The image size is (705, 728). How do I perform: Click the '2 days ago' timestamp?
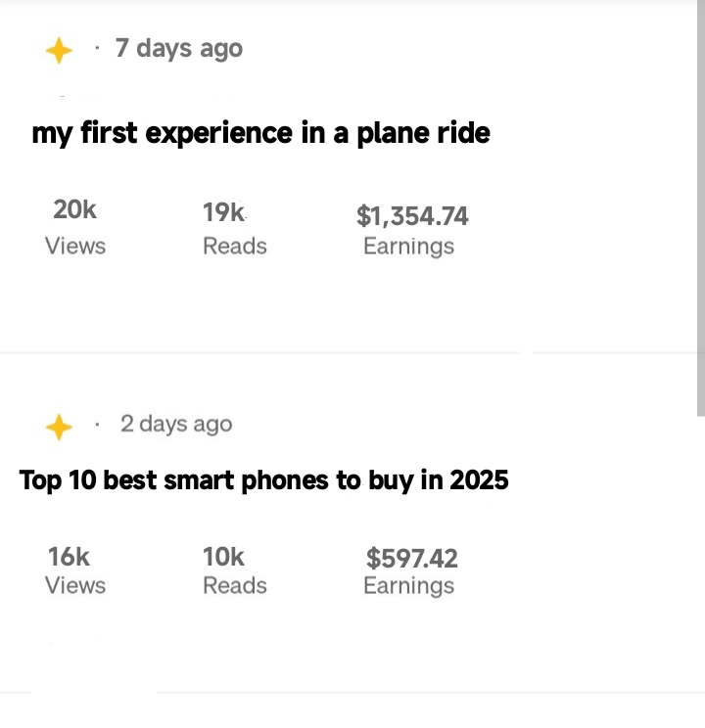point(176,424)
